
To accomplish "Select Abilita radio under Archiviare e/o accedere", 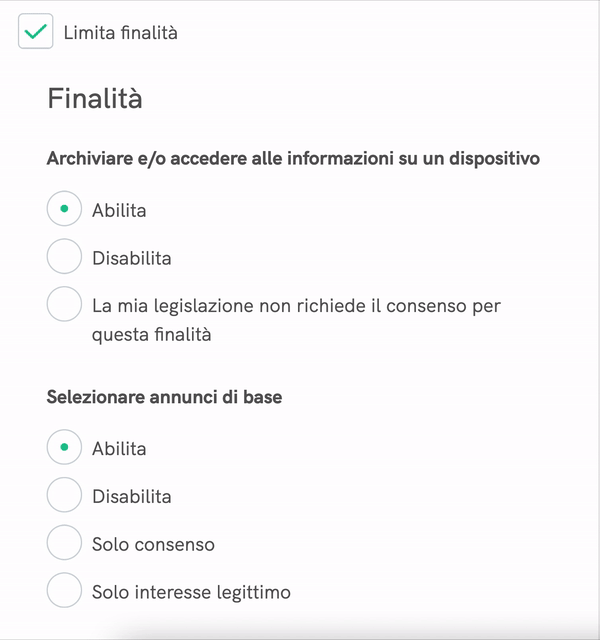I will pos(64,209).
